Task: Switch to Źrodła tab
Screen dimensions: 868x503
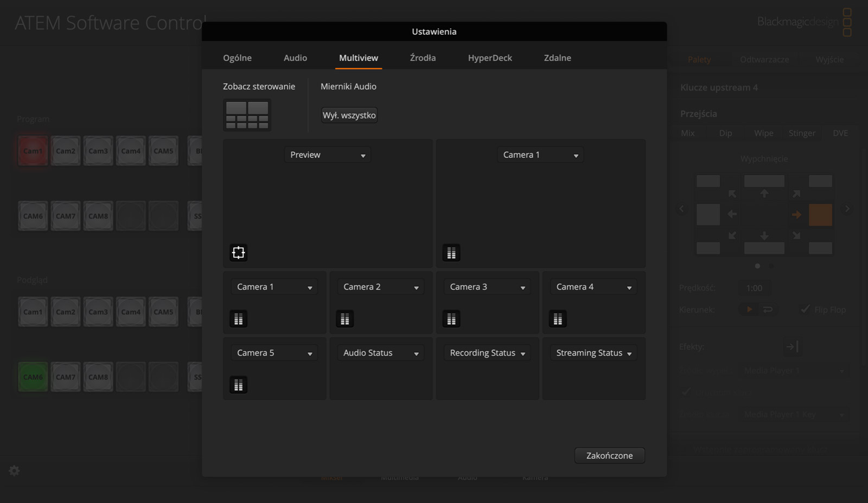Action: click(423, 58)
